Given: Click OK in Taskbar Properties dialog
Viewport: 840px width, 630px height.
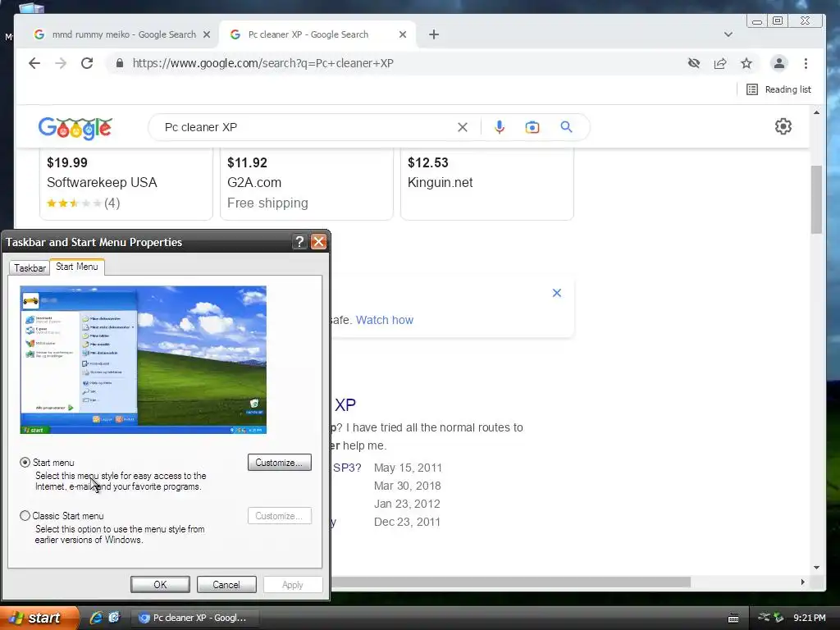Looking at the screenshot, I should point(160,584).
